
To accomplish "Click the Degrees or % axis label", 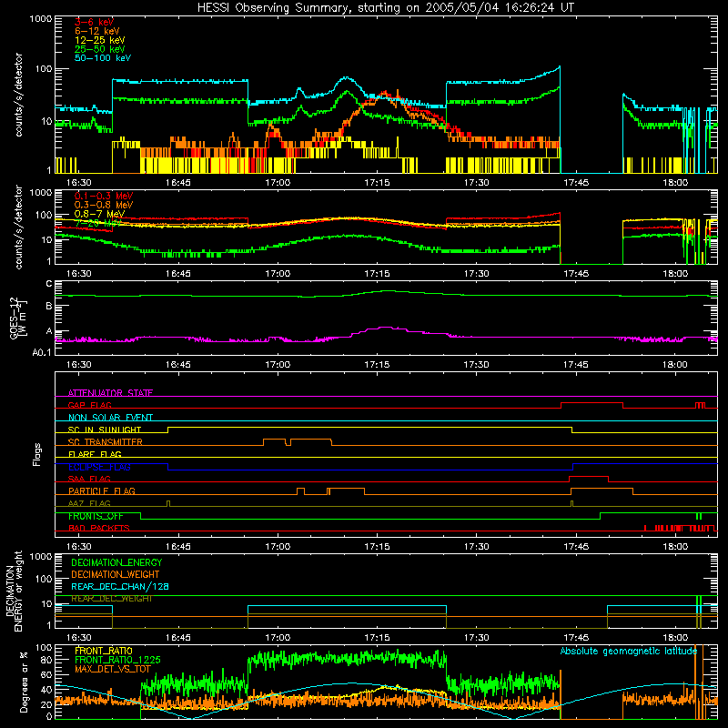I will tap(24, 682).
